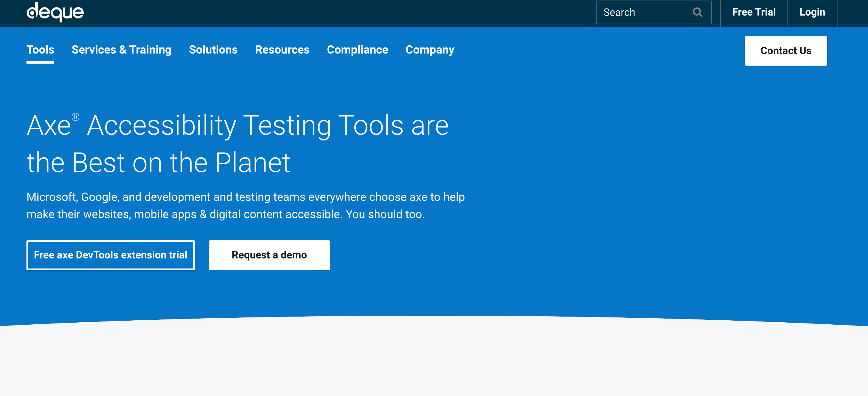This screenshot has width=868, height=396.
Task: Click the Resources navigation link
Action: 282,50
